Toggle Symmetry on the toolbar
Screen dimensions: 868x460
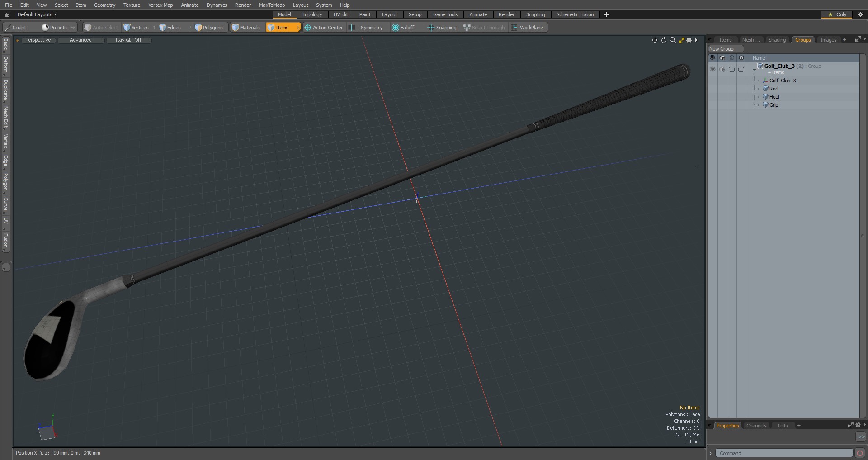[x=367, y=28]
